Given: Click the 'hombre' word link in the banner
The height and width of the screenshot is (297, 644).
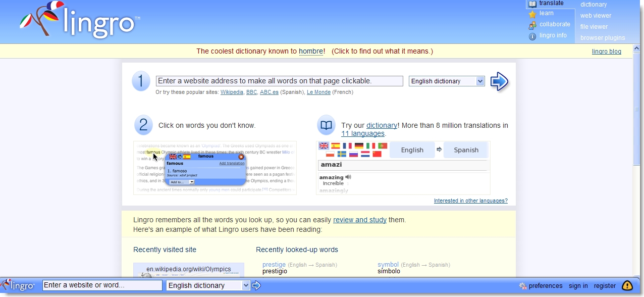Looking at the screenshot, I should [311, 51].
